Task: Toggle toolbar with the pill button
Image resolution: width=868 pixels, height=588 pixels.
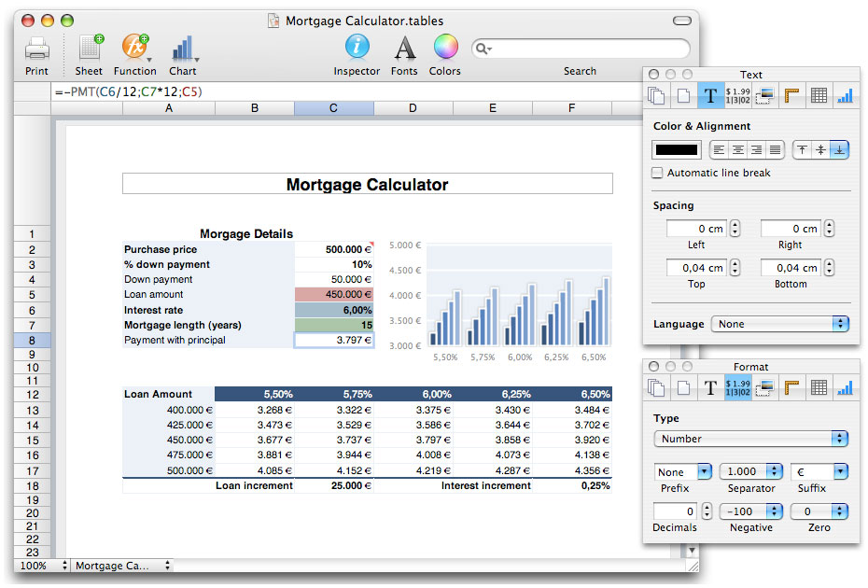Action: pyautogui.click(x=682, y=21)
